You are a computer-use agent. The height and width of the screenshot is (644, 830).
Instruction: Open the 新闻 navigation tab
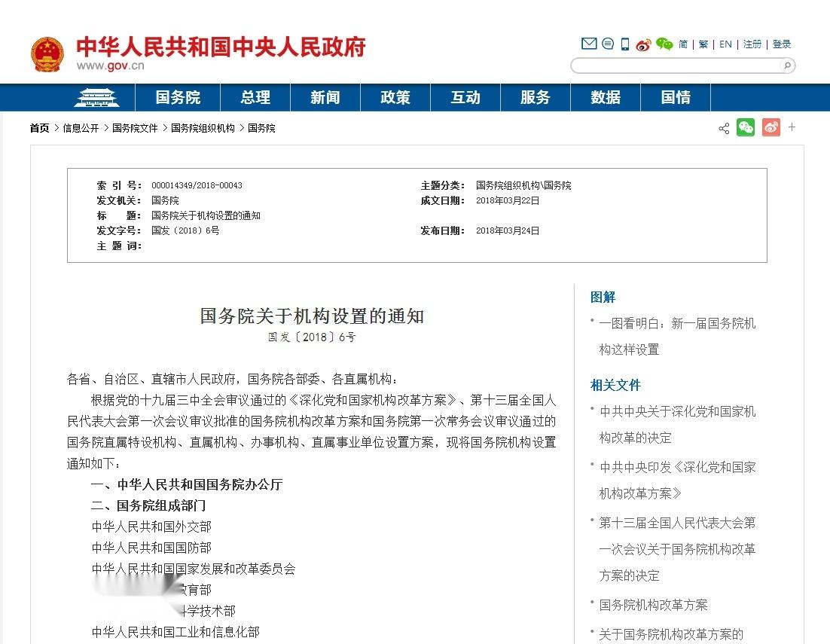325,97
